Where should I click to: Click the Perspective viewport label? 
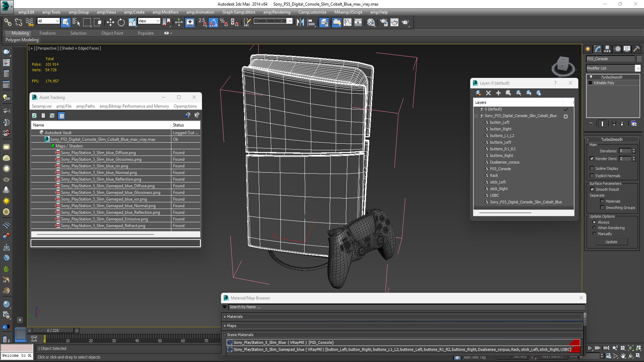click(x=47, y=48)
